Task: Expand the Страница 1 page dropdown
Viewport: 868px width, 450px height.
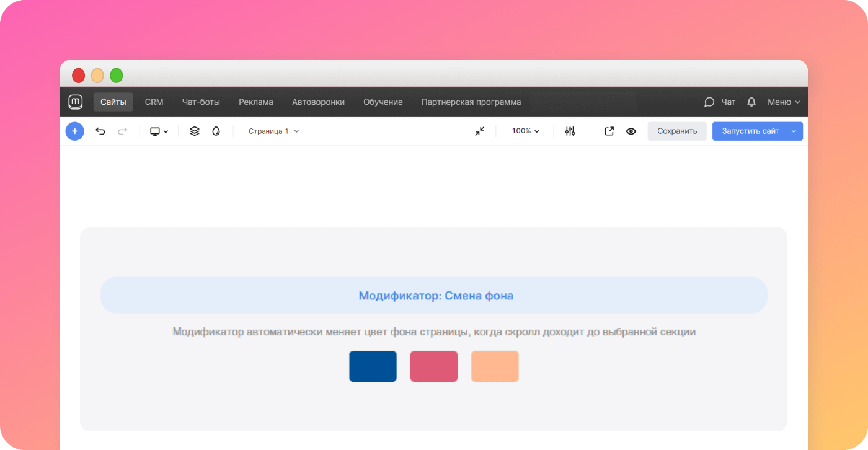Action: [x=273, y=131]
